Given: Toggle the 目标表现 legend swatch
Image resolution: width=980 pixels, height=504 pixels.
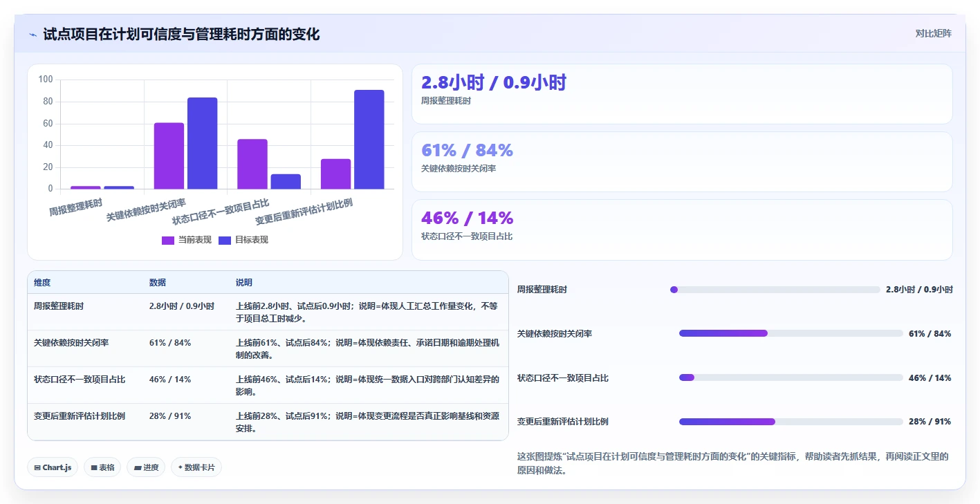Looking at the screenshot, I should 225,240.
